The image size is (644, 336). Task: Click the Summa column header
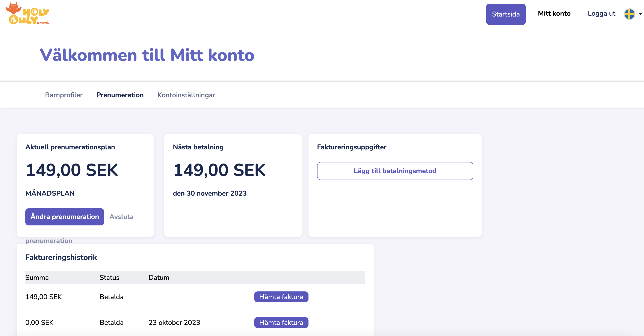37,277
